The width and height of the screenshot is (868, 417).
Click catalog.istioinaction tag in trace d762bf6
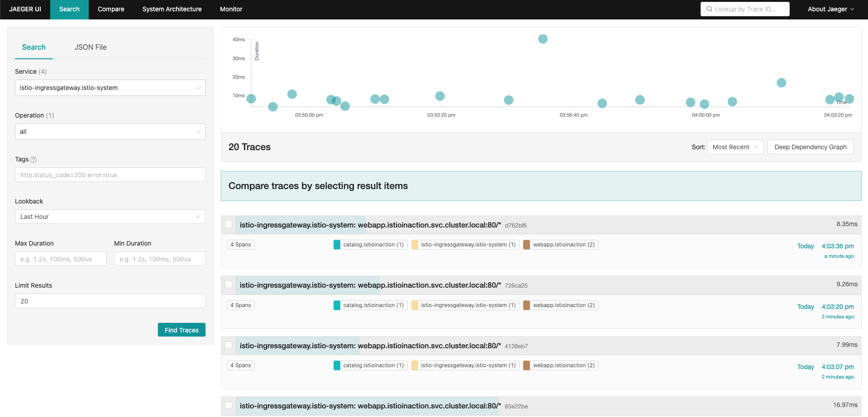pos(370,245)
